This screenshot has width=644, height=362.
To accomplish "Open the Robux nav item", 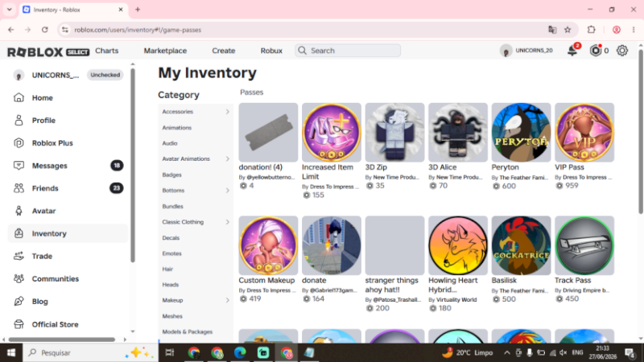I will (271, 51).
